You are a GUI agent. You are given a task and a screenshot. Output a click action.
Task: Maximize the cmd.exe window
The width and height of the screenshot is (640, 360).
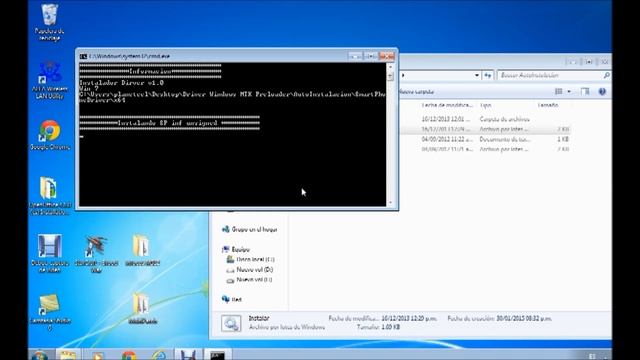tap(370, 56)
